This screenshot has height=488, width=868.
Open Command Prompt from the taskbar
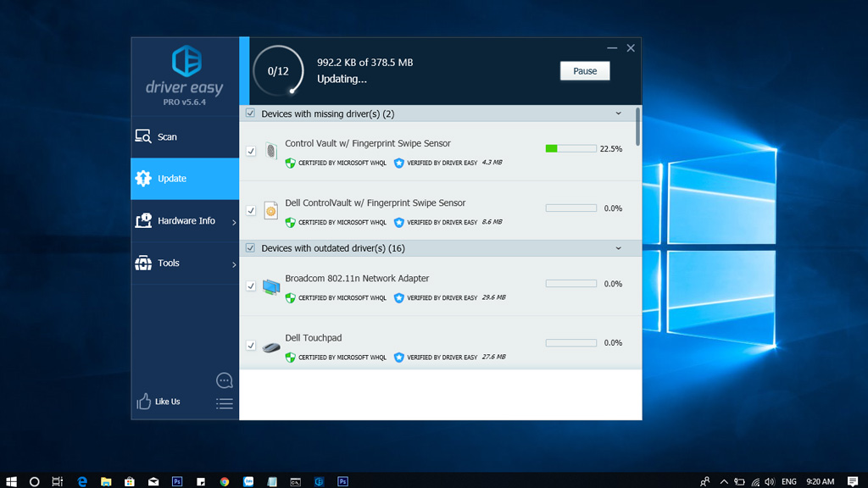coord(296,481)
